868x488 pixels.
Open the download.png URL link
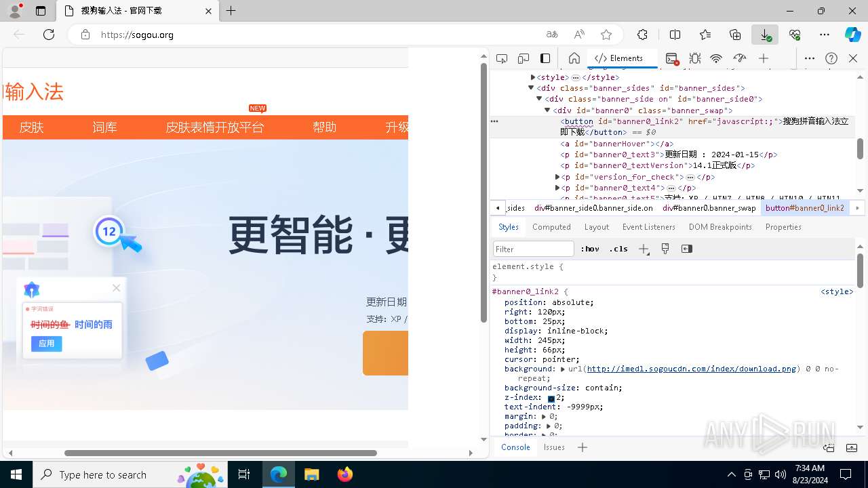tap(692, 369)
